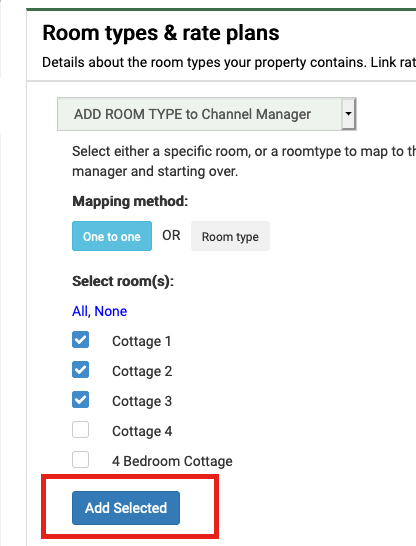Click the 4 Bedroom Cottage label text
The width and height of the screenshot is (416, 546).
point(172,461)
